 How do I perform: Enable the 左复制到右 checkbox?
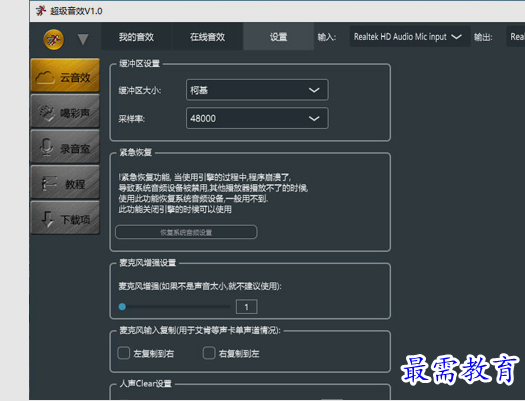click(x=124, y=353)
